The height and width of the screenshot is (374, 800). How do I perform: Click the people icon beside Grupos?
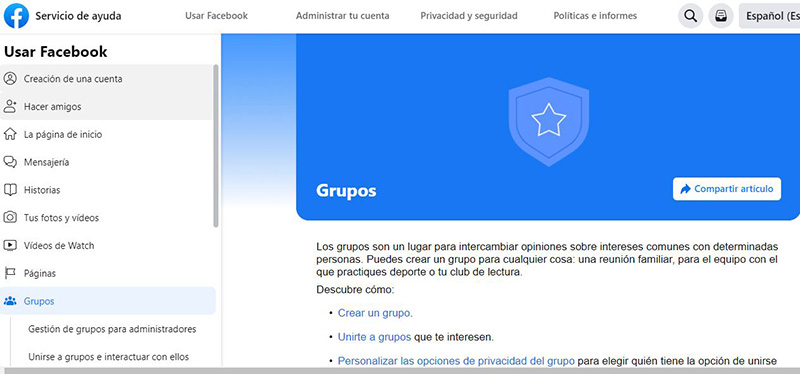pos(10,301)
